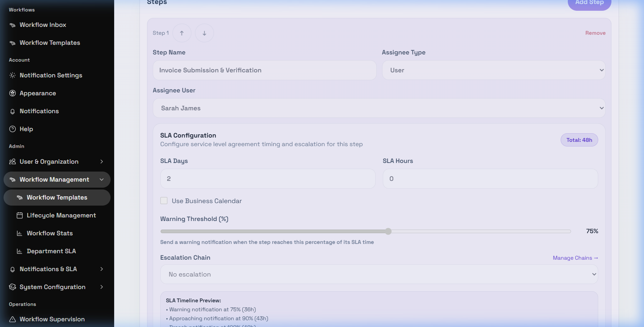
Task: Open the Assignee Type dropdown
Action: [494, 70]
